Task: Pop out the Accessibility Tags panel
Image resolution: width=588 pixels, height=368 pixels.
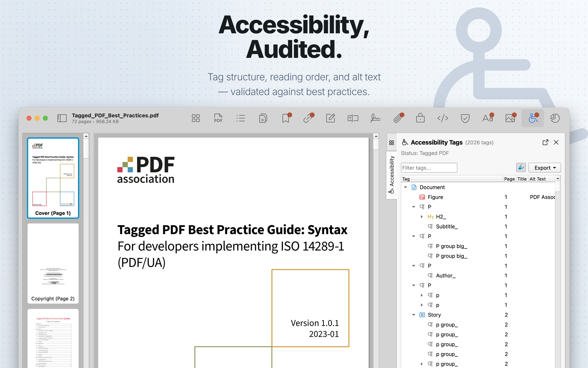Action: 545,142
